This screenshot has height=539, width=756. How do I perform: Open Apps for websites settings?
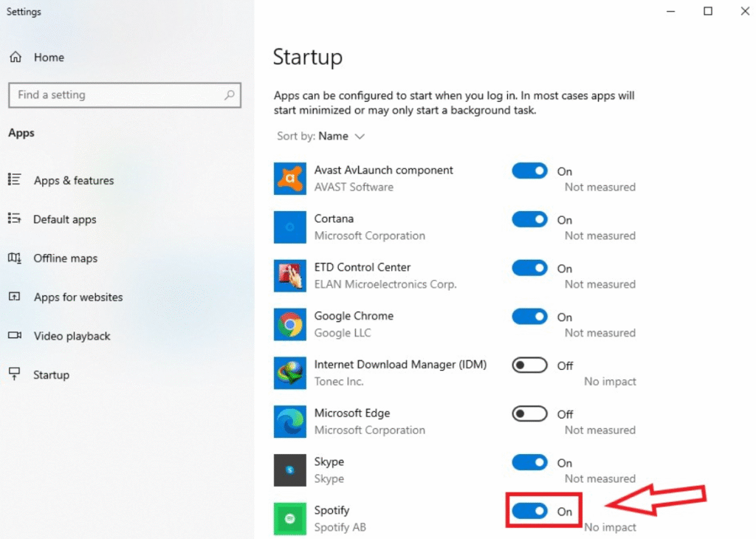click(78, 297)
